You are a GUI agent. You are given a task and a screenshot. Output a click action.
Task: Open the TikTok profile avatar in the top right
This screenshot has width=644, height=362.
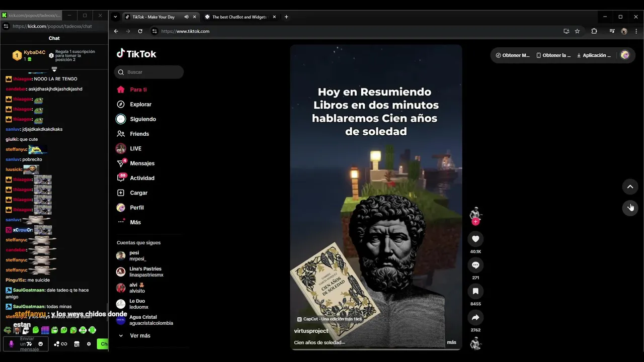pos(625,55)
